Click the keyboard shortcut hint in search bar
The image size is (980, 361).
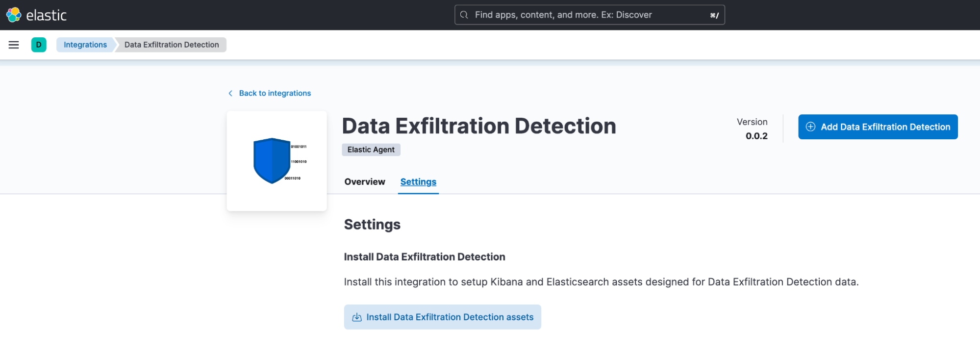coord(714,15)
